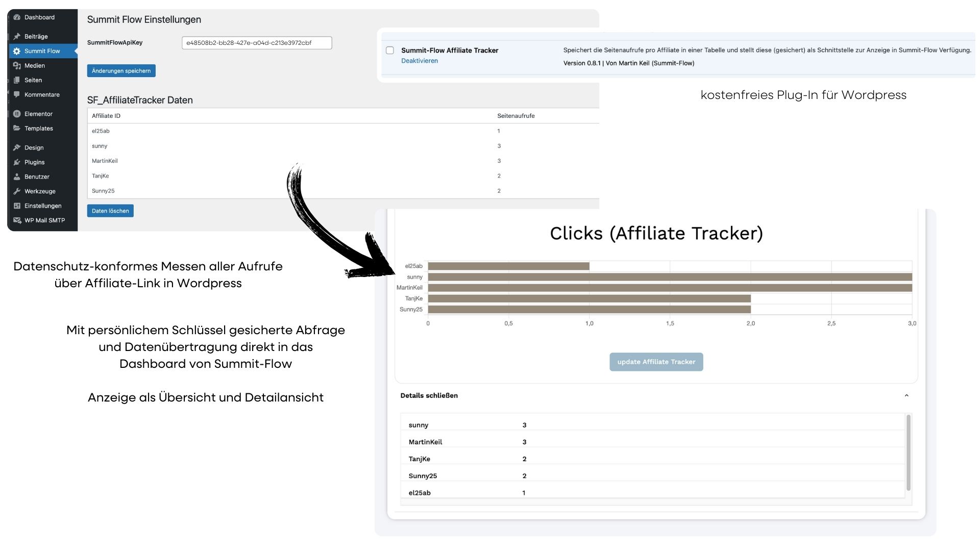Focus the SummitFlowApiKey input field

click(257, 43)
